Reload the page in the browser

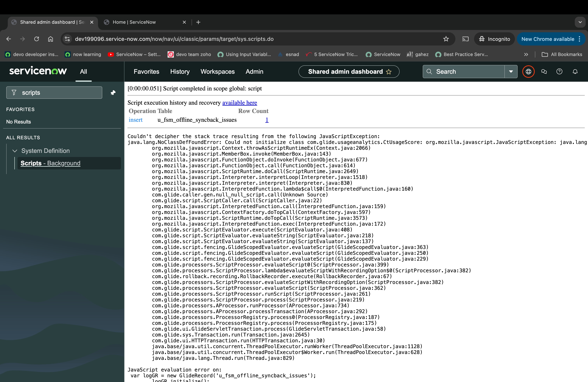click(x=37, y=39)
